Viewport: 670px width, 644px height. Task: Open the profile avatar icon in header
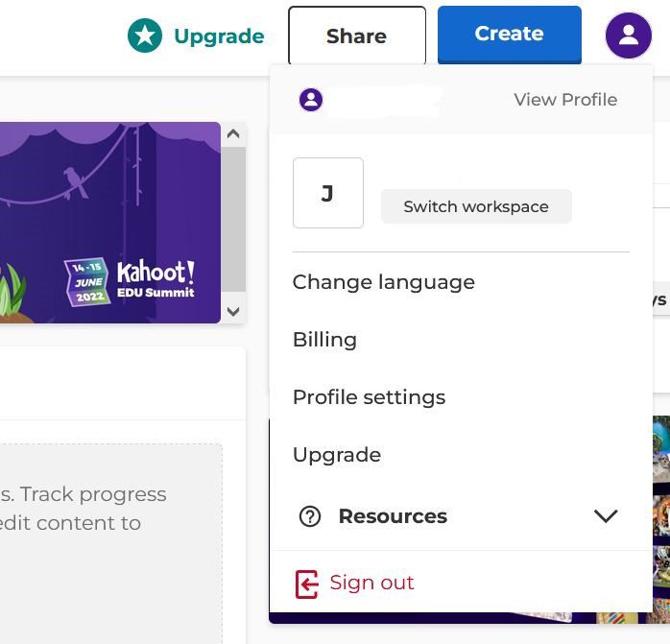pos(629,36)
